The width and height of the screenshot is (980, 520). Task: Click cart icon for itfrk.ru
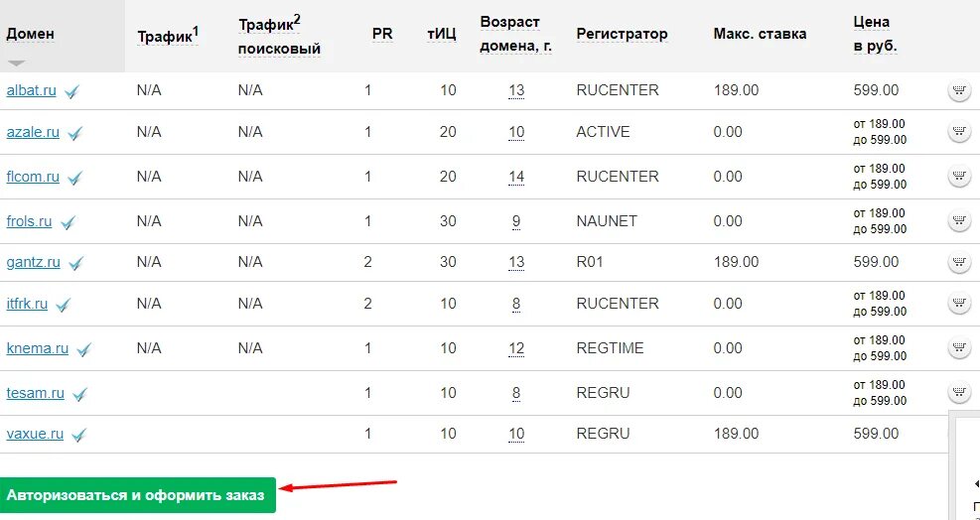pos(959,303)
